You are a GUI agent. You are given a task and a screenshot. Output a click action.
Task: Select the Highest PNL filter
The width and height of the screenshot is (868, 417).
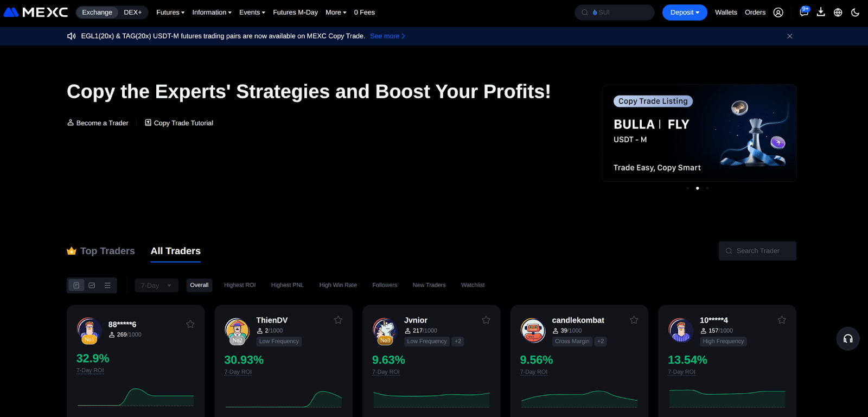click(288, 285)
